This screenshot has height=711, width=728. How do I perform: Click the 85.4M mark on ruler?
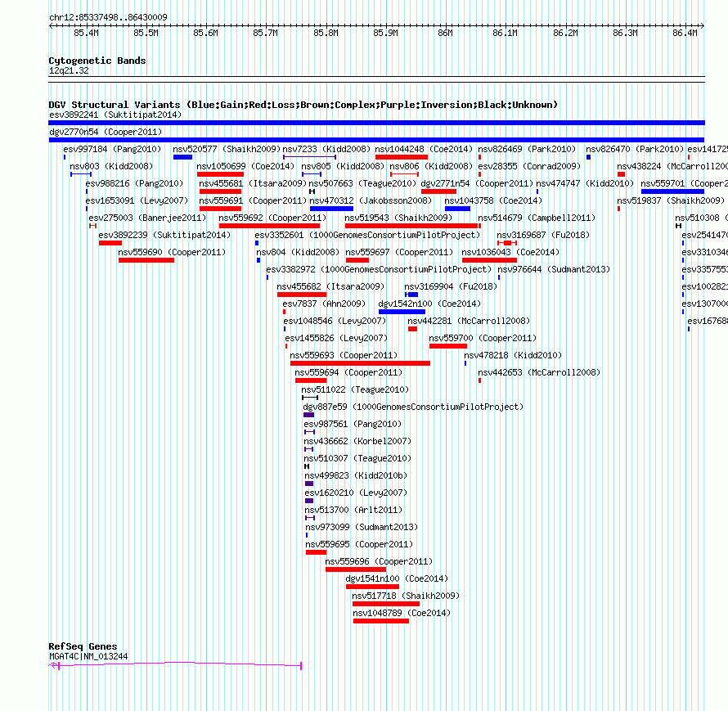pyautogui.click(x=87, y=33)
